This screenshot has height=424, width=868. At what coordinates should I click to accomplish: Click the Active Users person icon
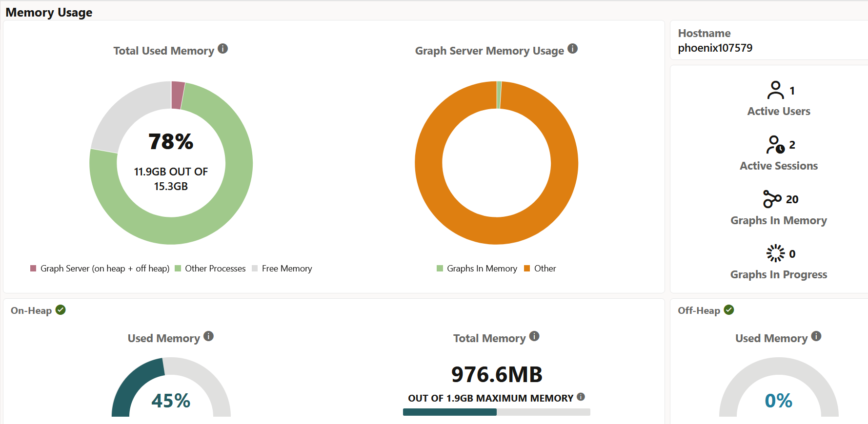click(775, 90)
